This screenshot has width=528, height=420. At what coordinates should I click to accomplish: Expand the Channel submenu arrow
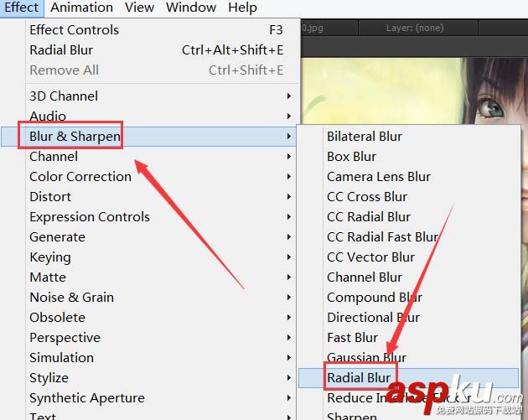pyautogui.click(x=289, y=157)
